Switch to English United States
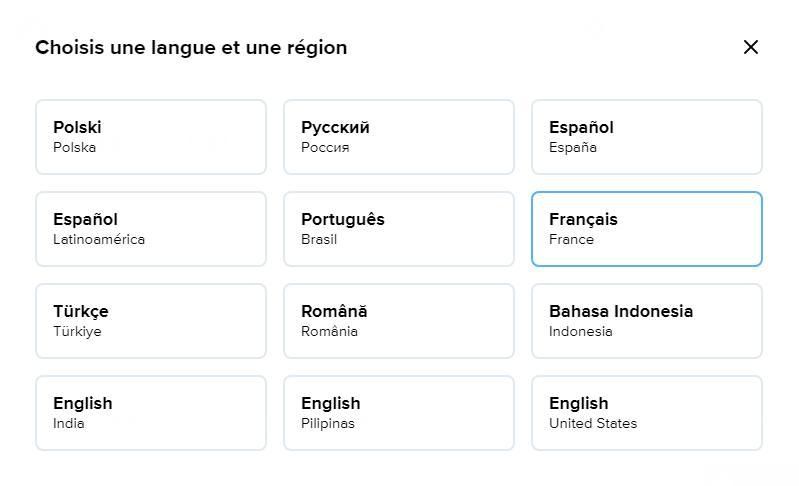Screen dimensions: 799x486 (647, 413)
